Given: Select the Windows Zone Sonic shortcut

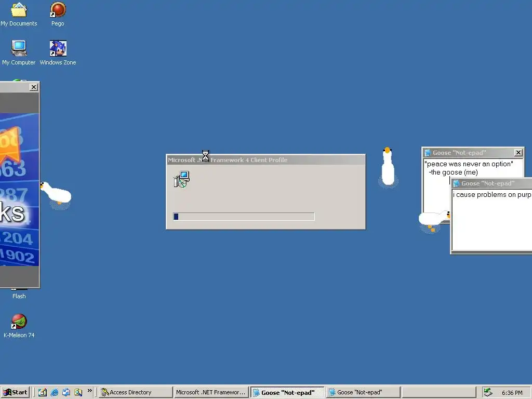Looking at the screenshot, I should (58, 53).
